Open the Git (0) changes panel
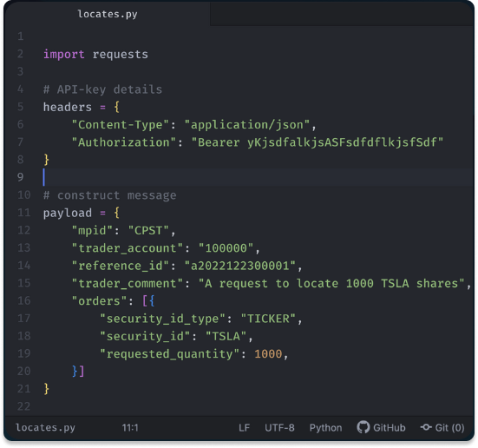This screenshot has width=478, height=448. (442, 427)
